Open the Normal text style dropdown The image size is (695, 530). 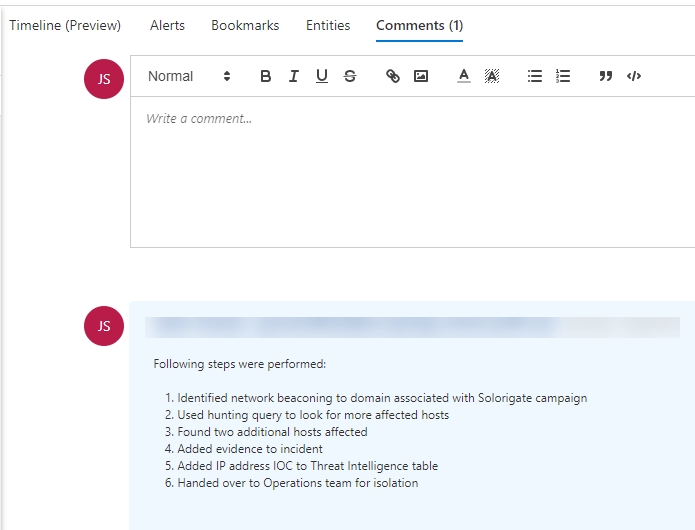(189, 76)
